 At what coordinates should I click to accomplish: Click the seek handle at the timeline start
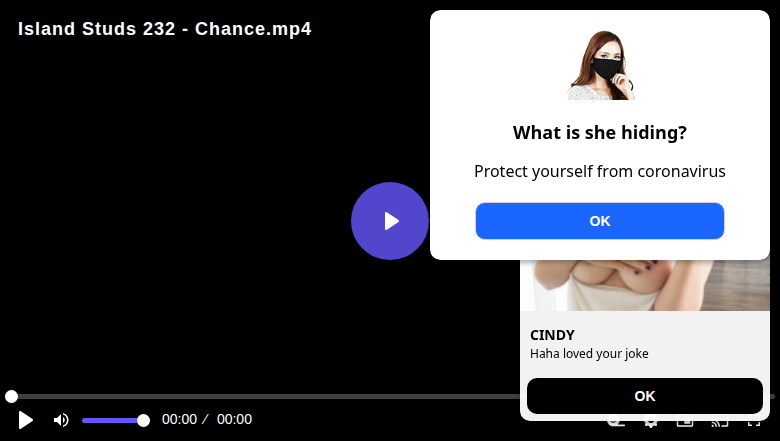tap(11, 396)
